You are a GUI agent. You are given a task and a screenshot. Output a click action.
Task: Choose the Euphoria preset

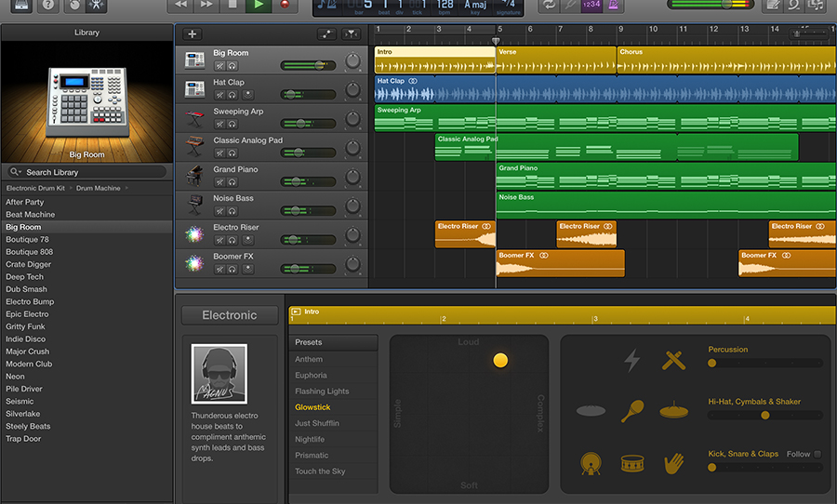311,376
